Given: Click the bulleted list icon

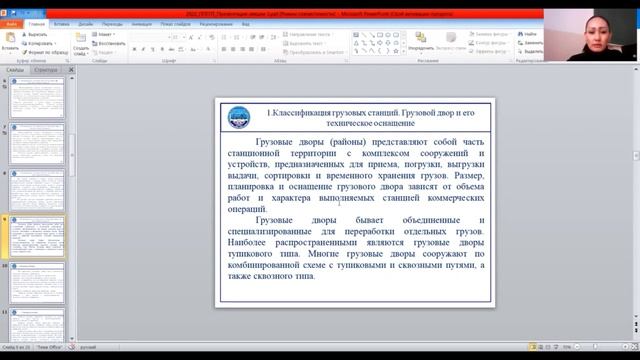Looking at the screenshot, I should tap(224, 37).
